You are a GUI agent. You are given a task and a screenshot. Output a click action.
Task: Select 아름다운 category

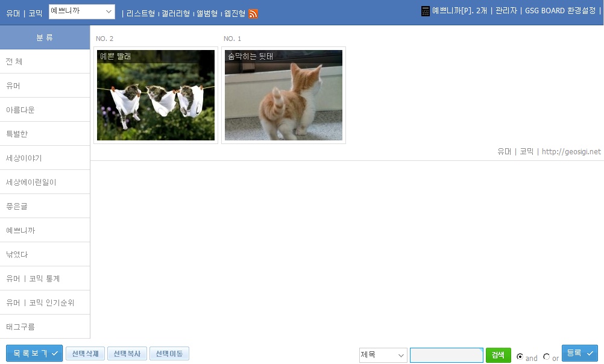pyautogui.click(x=45, y=110)
